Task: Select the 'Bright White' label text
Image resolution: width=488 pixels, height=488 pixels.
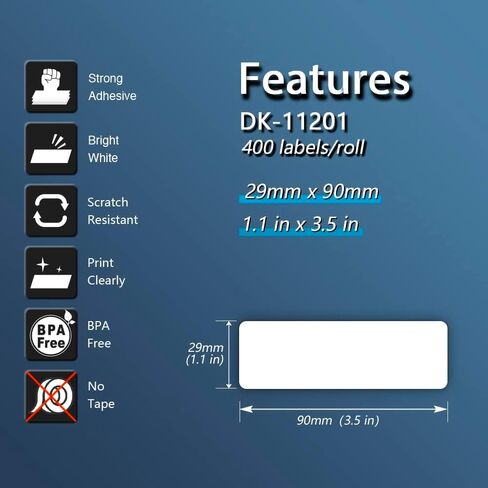Action: coord(103,149)
